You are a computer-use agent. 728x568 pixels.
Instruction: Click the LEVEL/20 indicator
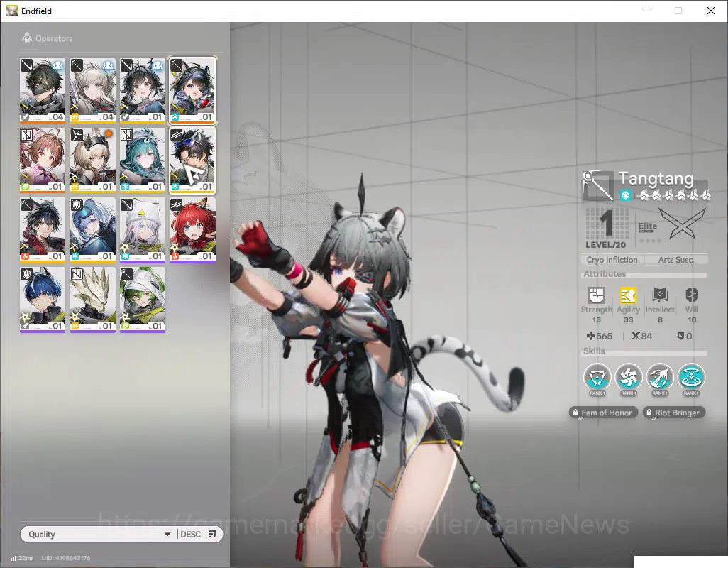pos(605,245)
